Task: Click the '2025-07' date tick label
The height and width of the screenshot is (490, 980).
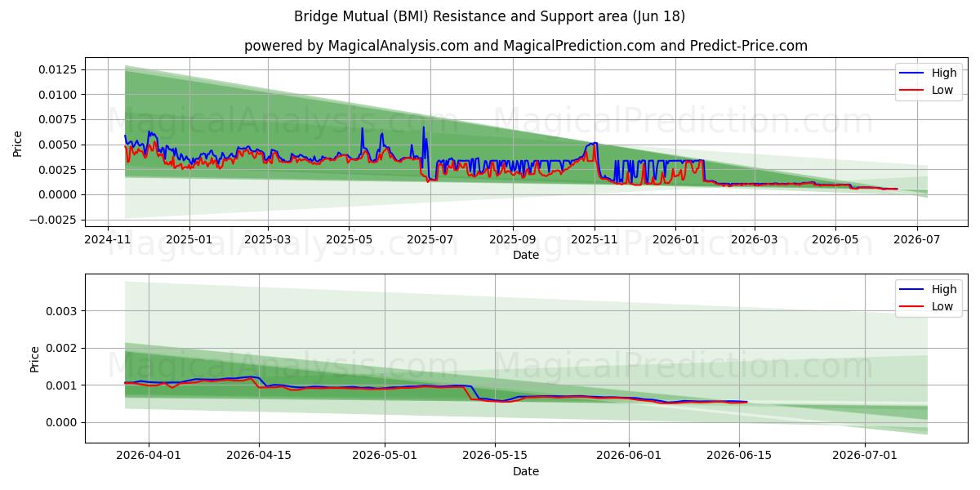Action: (430, 238)
